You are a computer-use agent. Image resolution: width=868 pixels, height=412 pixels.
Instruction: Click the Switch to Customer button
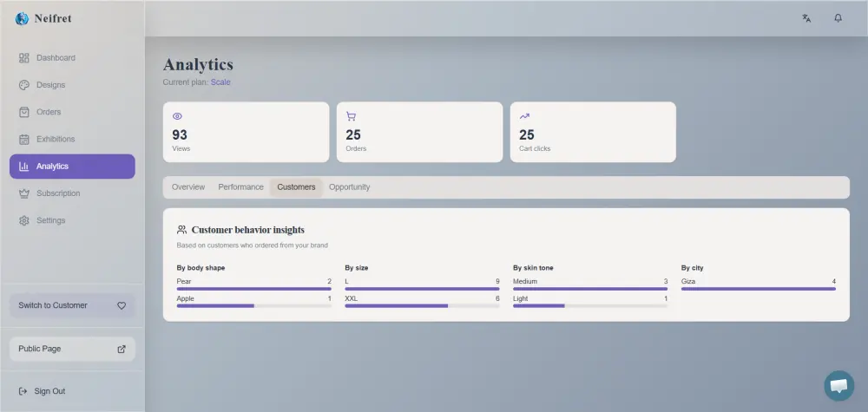[x=72, y=306]
